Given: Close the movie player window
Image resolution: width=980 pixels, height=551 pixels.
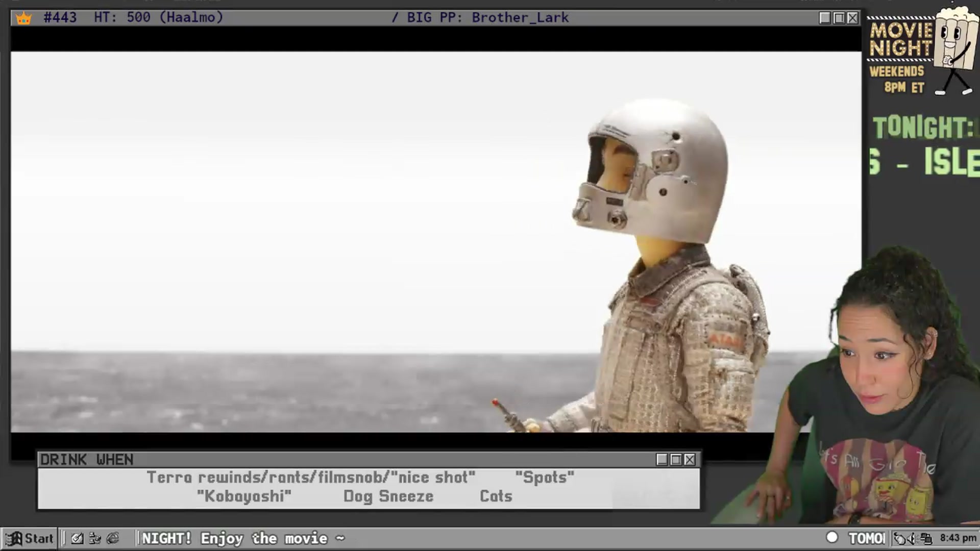Looking at the screenshot, I should 852,18.
